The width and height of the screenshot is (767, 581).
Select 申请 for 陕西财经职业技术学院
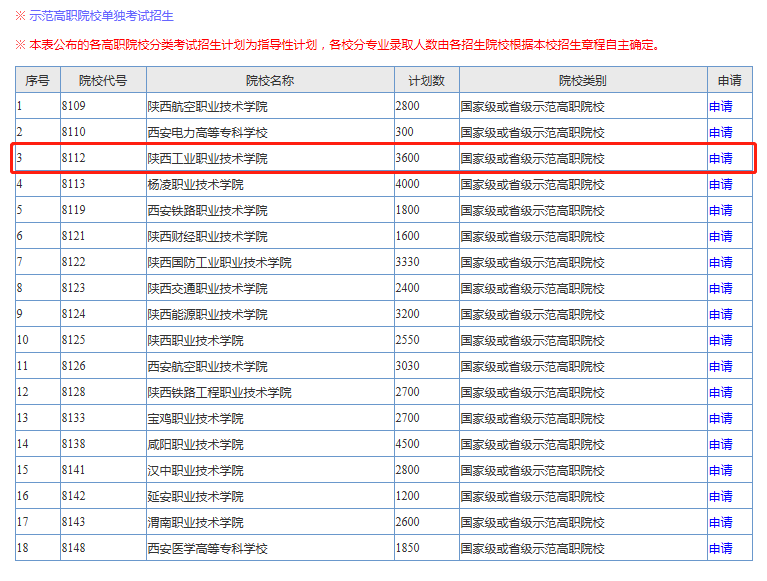pyautogui.click(x=720, y=236)
